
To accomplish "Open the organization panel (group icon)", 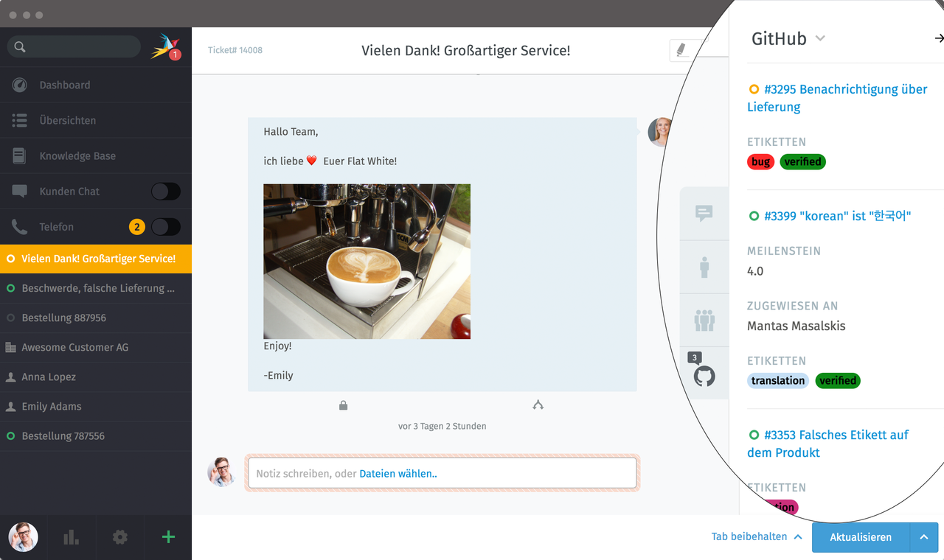I will click(x=704, y=320).
